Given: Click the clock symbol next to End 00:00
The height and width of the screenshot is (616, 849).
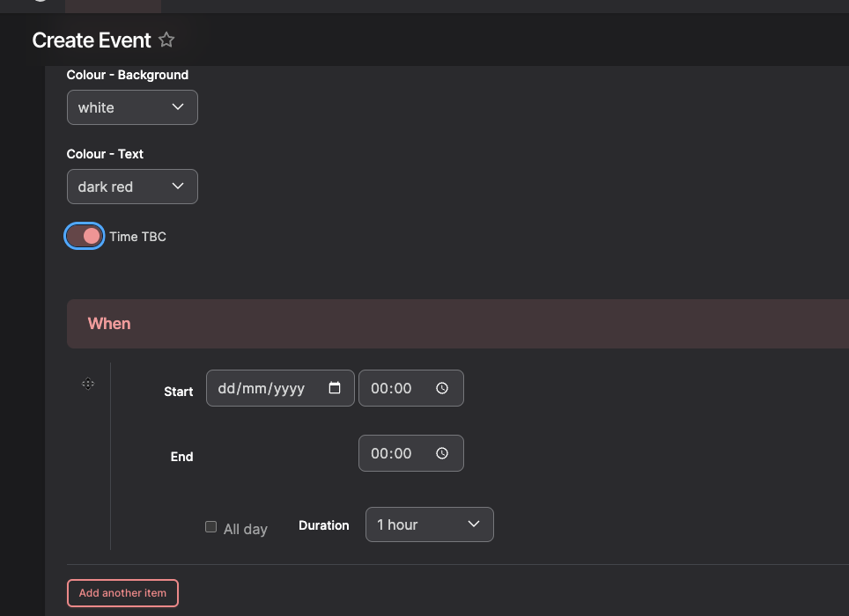Looking at the screenshot, I should click(441, 452).
